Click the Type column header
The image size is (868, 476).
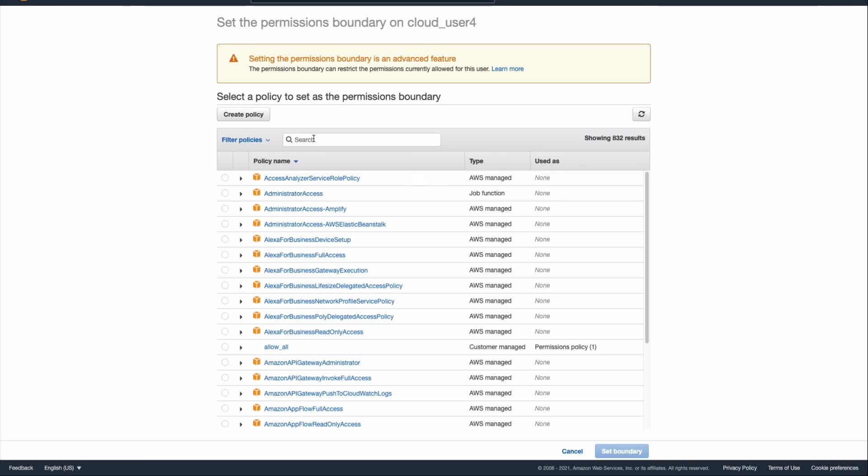click(x=476, y=161)
